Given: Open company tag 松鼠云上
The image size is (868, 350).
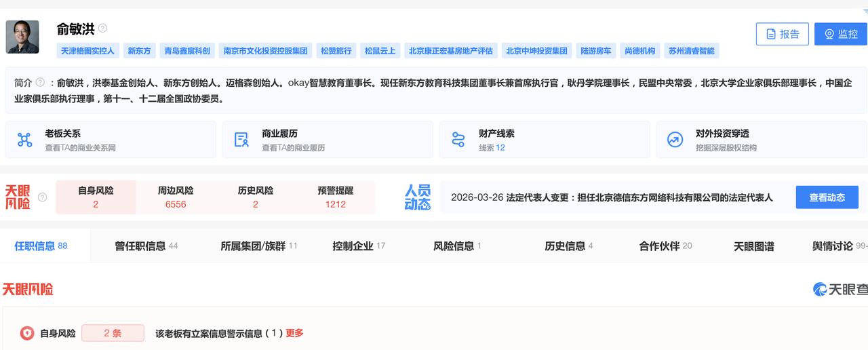Looking at the screenshot, I should pyautogui.click(x=380, y=51).
